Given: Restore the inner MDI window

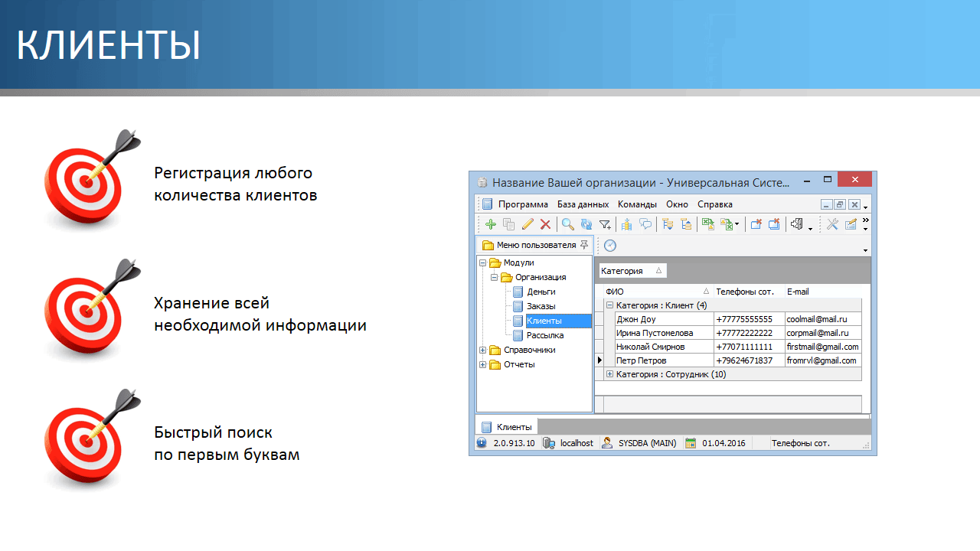Looking at the screenshot, I should (x=840, y=204).
